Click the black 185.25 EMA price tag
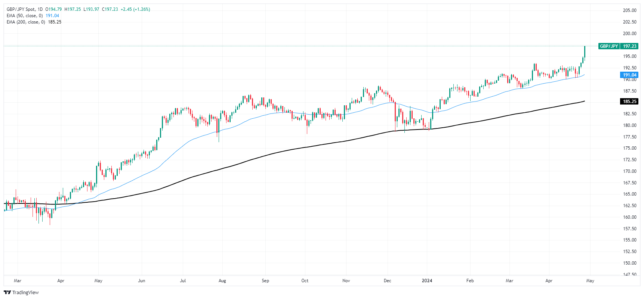Screen dimensions: 644x299 pyautogui.click(x=629, y=102)
